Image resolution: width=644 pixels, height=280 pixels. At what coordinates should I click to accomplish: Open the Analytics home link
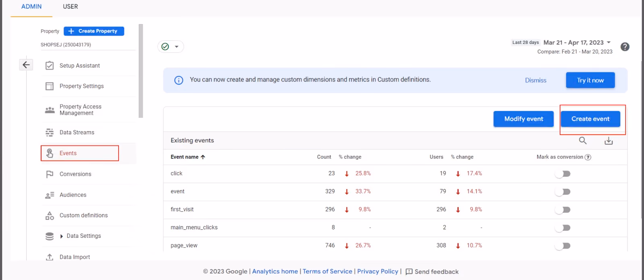275,272
